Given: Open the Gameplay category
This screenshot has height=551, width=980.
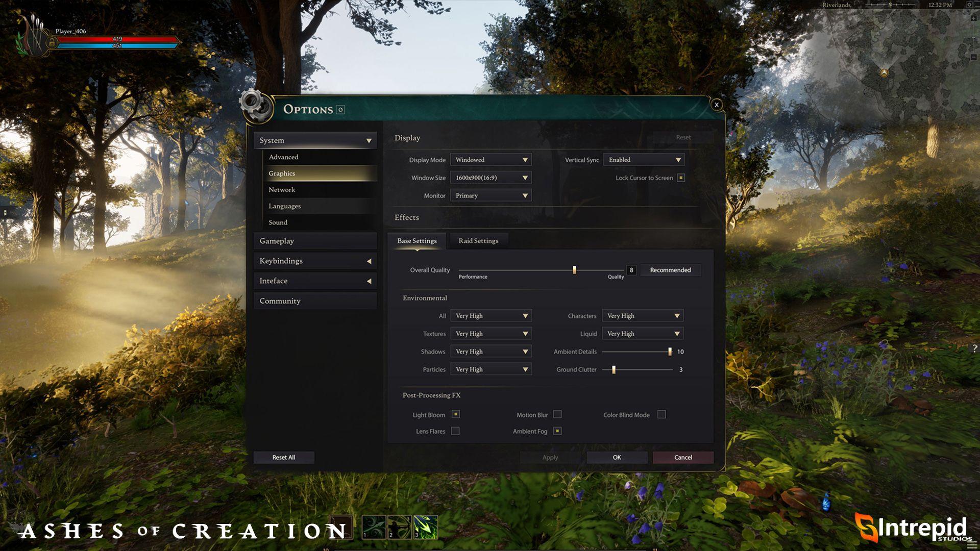Looking at the screenshot, I should tap(315, 241).
